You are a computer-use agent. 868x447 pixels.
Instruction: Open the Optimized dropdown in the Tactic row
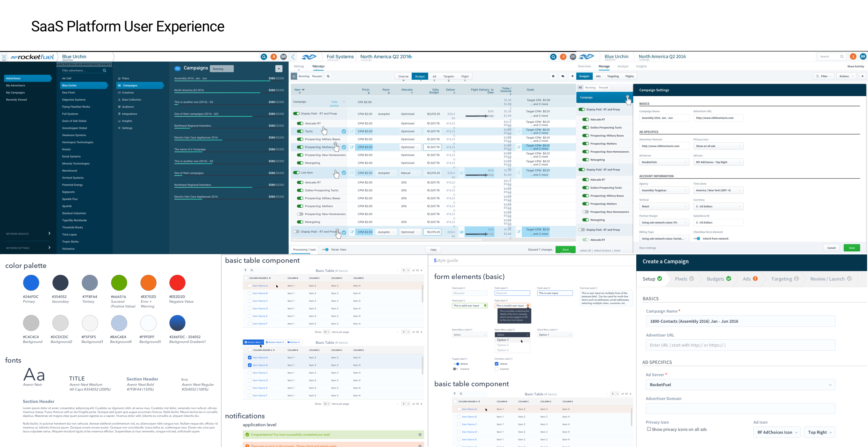pyautogui.click(x=410, y=131)
